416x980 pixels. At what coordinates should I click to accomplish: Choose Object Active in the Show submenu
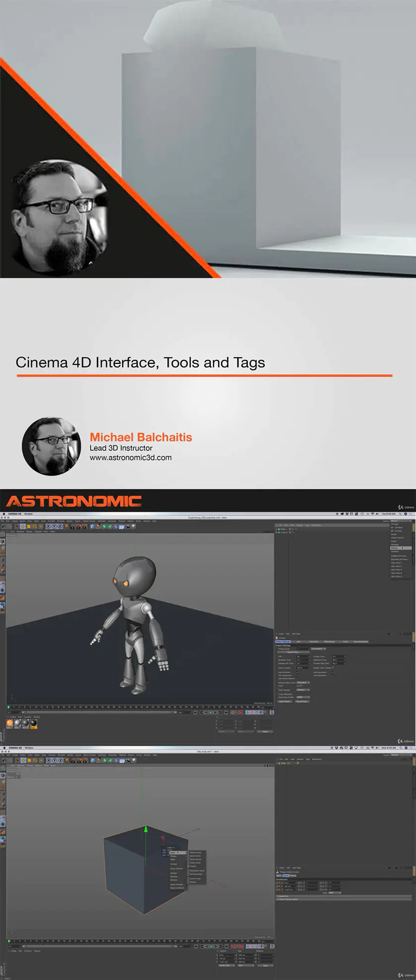point(196,853)
